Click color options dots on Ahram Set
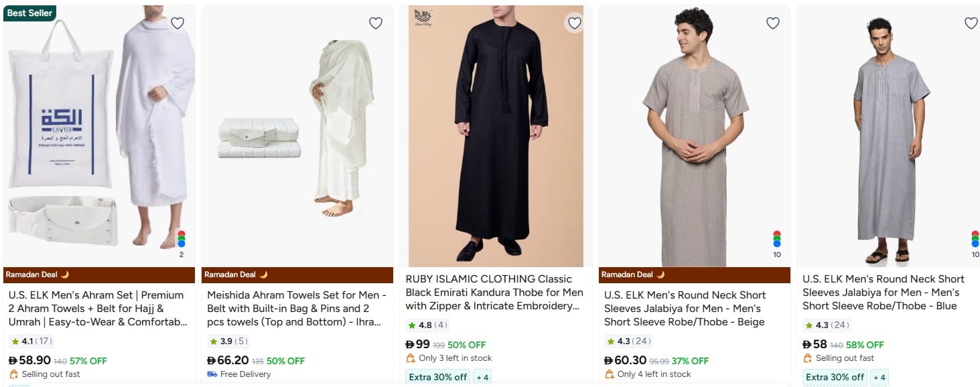The width and height of the screenshot is (980, 387). coord(182,239)
